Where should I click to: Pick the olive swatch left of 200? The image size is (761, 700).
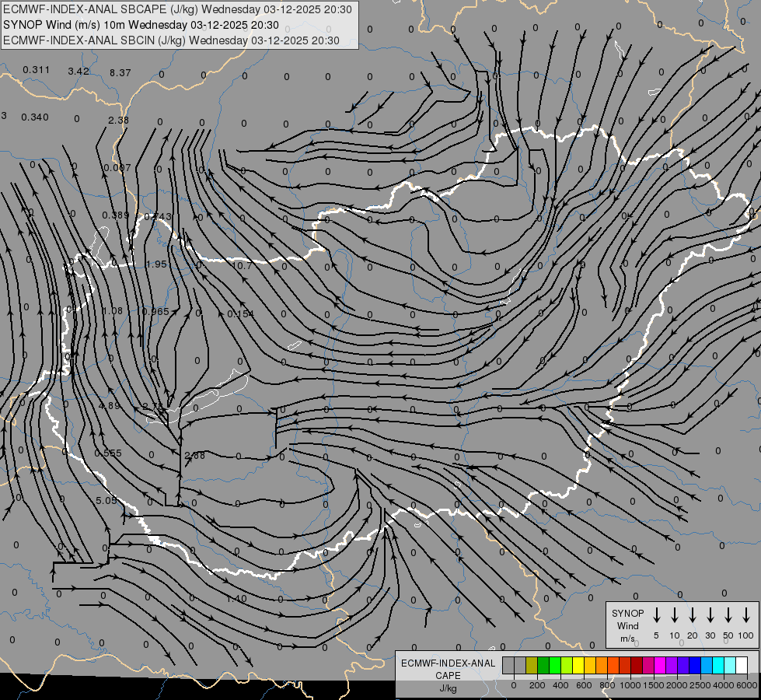[532, 665]
